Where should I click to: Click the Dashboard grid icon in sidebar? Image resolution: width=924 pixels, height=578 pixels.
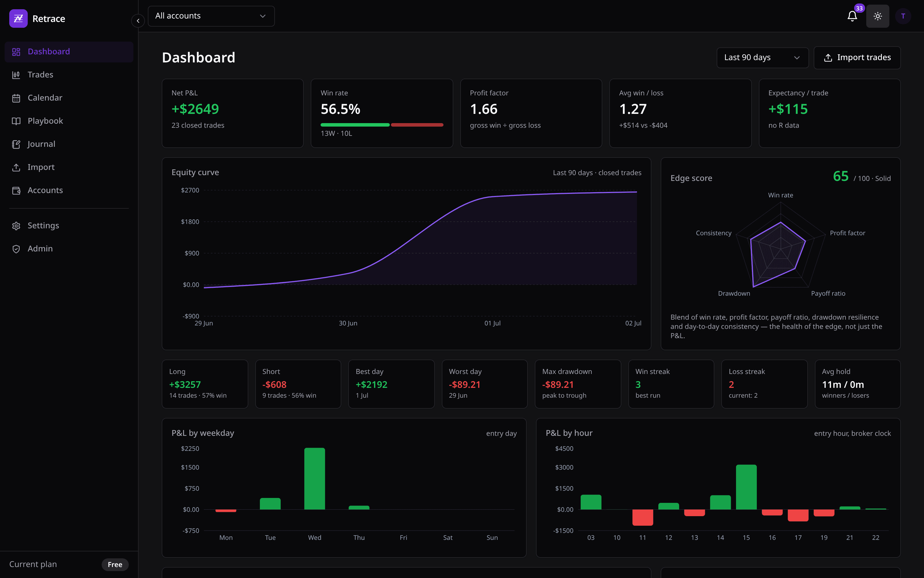pyautogui.click(x=16, y=52)
